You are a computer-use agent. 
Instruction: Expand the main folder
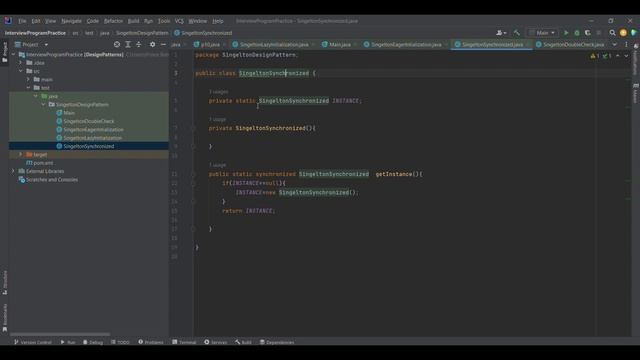point(28,79)
